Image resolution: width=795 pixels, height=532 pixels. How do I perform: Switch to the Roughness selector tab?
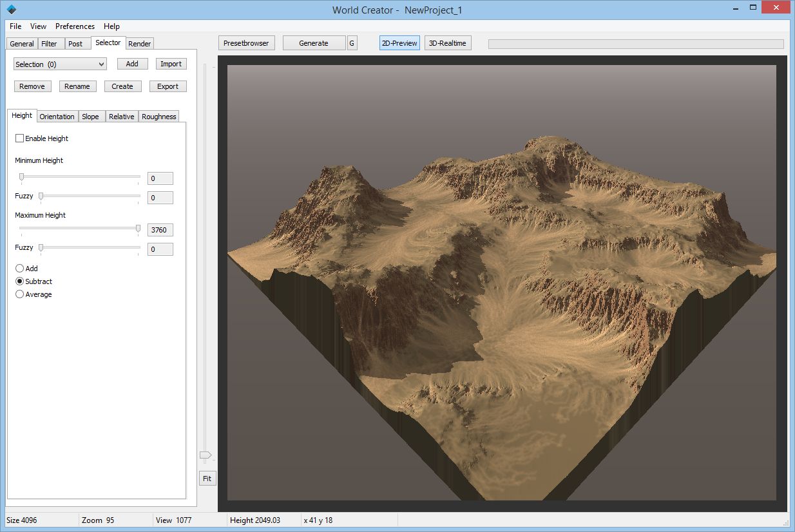coord(158,117)
